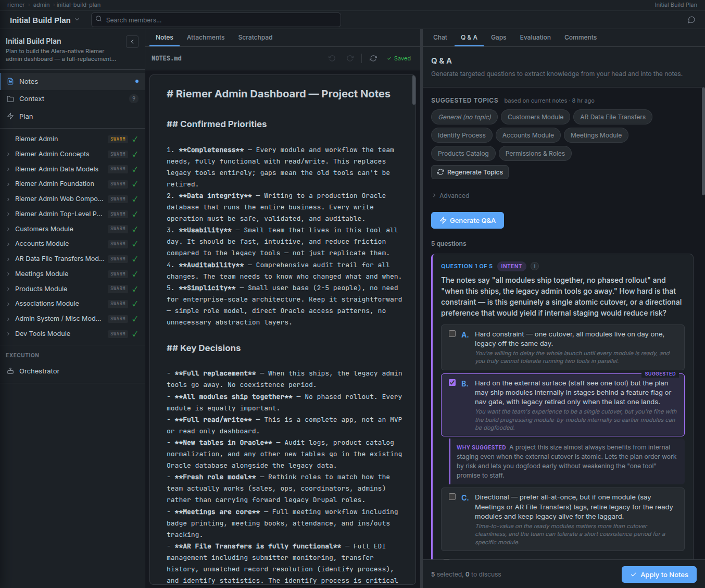Open chat bubble icon in the header
Screen dimensions: 705x588
click(x=691, y=20)
